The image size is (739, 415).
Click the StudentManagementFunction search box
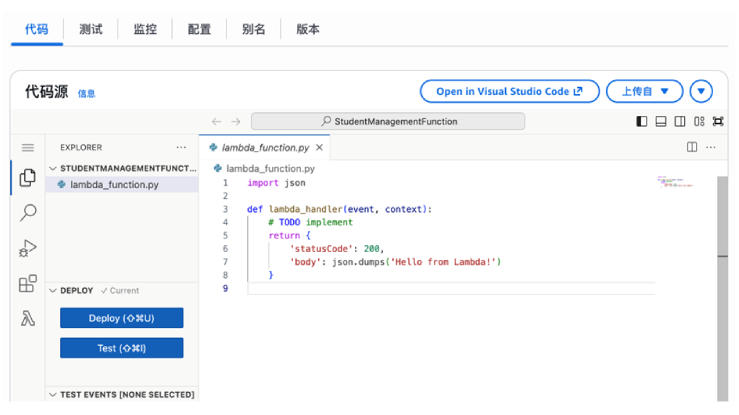(x=388, y=121)
